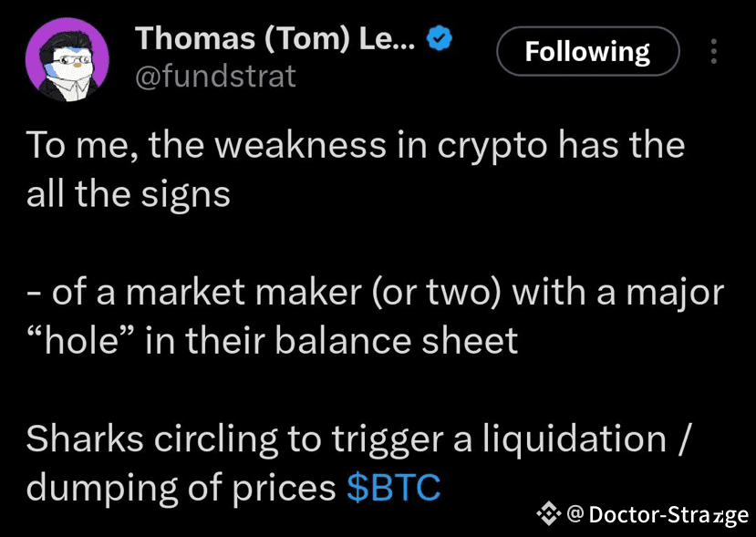Open the three-dot more options menu
This screenshot has width=756, height=537.
point(714,51)
